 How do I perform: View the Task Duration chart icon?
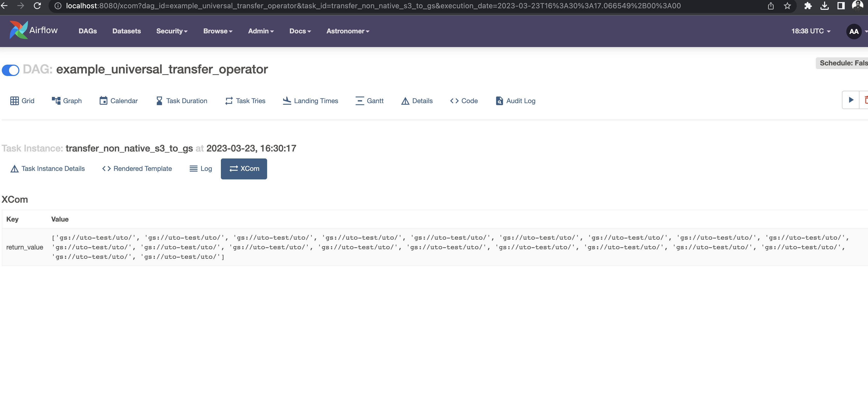click(x=181, y=101)
